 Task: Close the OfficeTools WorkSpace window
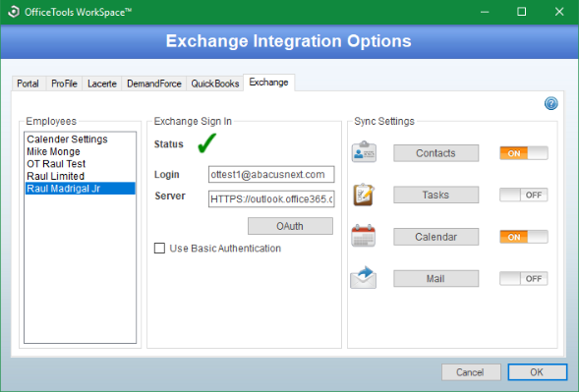[x=559, y=12]
